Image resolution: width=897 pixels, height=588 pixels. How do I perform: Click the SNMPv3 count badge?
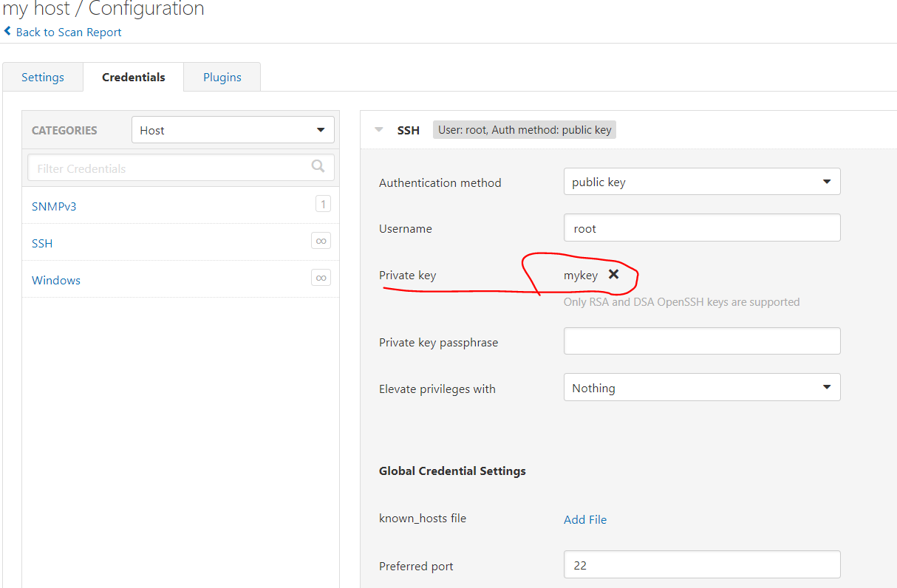coord(323,204)
